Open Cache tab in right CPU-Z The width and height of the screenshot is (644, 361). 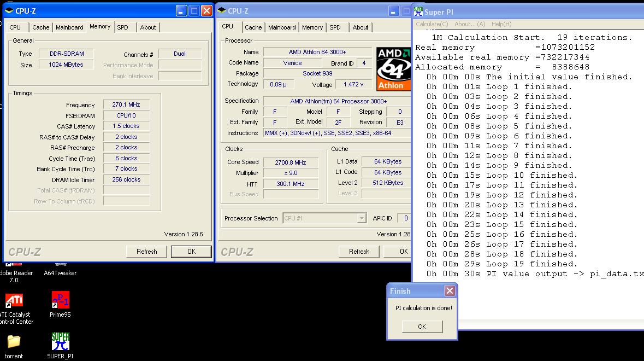click(253, 27)
